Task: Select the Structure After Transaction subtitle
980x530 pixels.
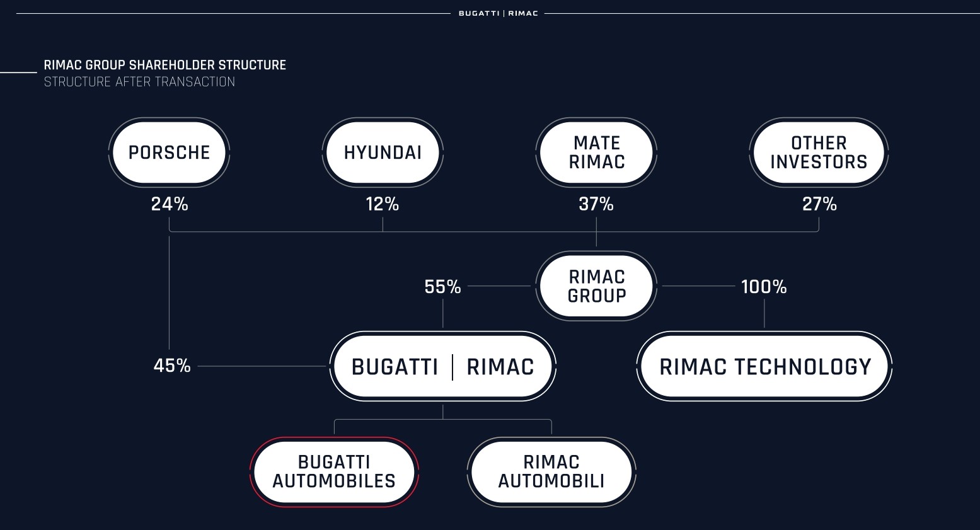Action: click(139, 82)
